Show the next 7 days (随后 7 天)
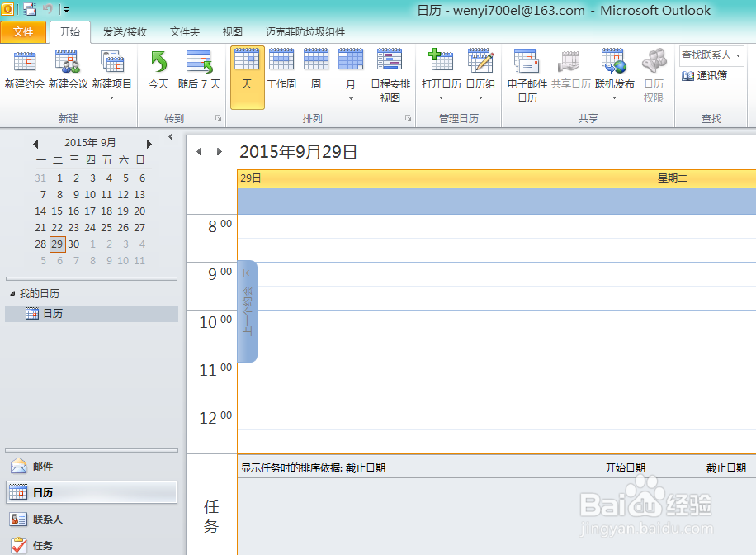The width and height of the screenshot is (756, 555). 199,71
